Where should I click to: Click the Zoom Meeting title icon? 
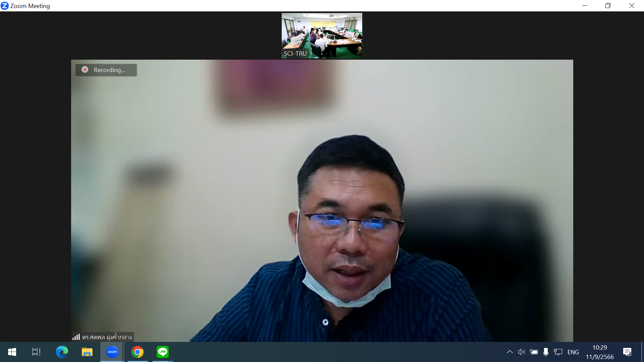(5, 6)
